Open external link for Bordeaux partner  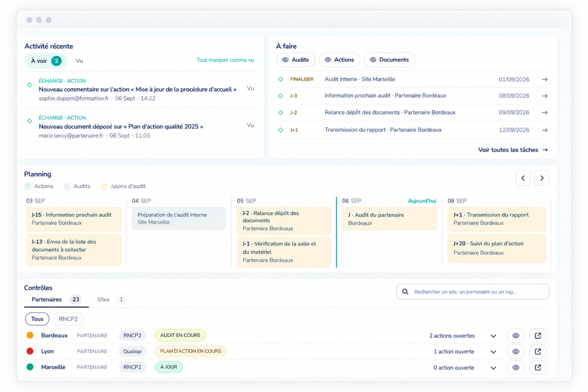coord(537,336)
